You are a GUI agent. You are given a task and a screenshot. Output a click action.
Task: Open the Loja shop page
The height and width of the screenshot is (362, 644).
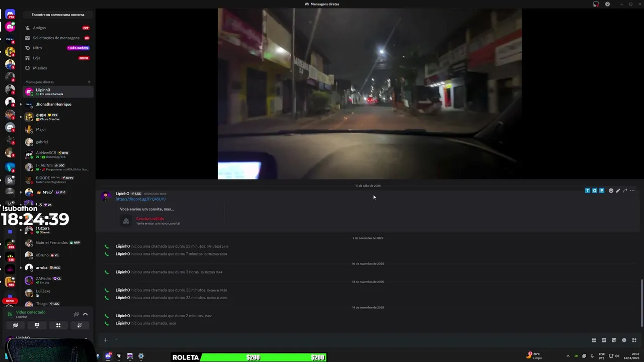tap(58, 58)
